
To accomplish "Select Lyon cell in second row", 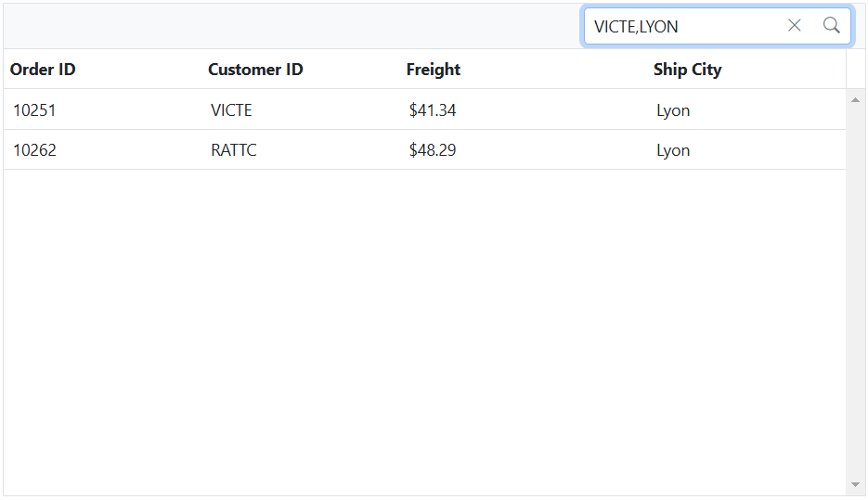I will coord(746,150).
